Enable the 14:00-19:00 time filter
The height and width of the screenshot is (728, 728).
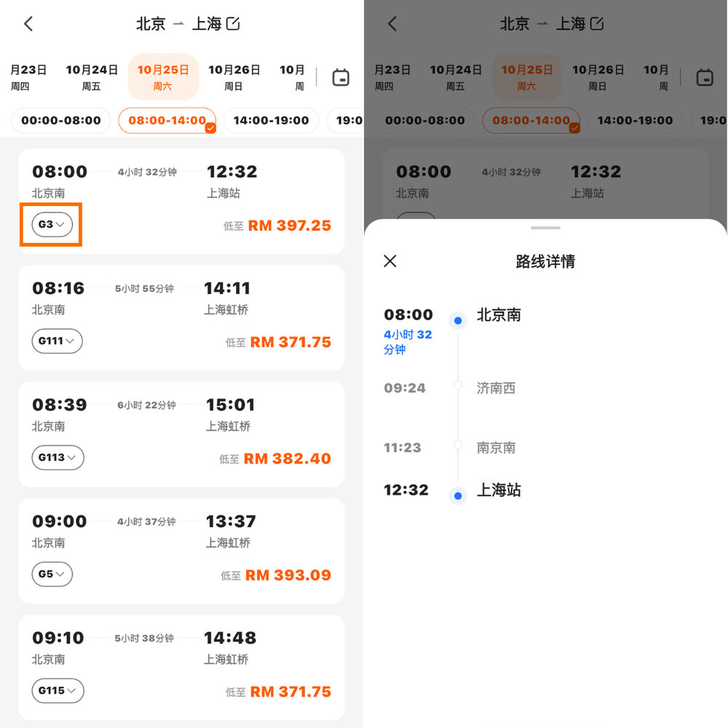(x=271, y=120)
